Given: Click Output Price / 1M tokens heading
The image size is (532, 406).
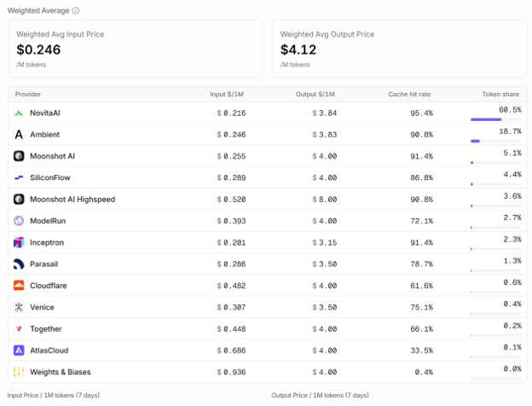Looking at the screenshot, I should tap(320, 395).
